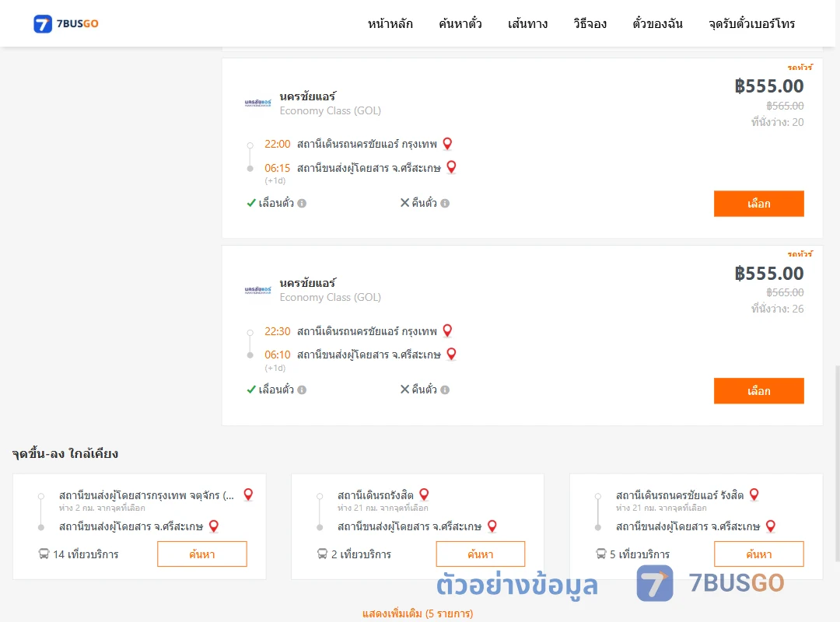Viewport: 840px width, 622px height.
Task: Click the ฿555.00 price on 22:30 trip
Action: [768, 273]
